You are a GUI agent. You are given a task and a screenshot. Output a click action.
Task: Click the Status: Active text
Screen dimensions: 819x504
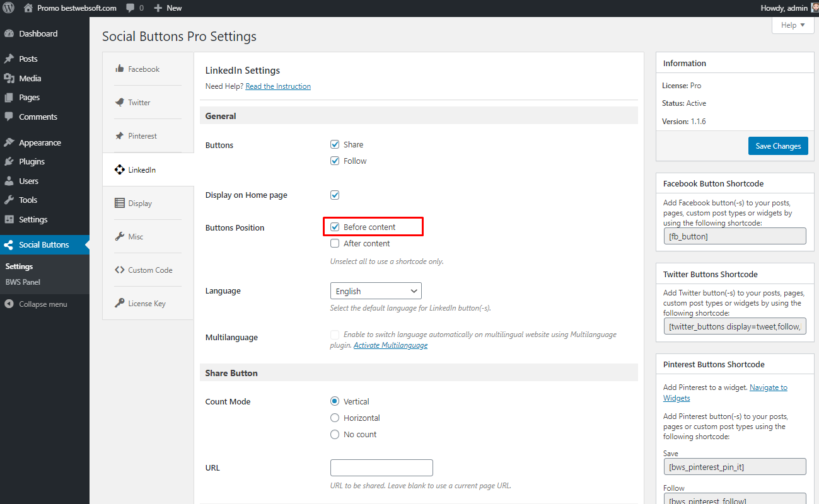tap(684, 103)
